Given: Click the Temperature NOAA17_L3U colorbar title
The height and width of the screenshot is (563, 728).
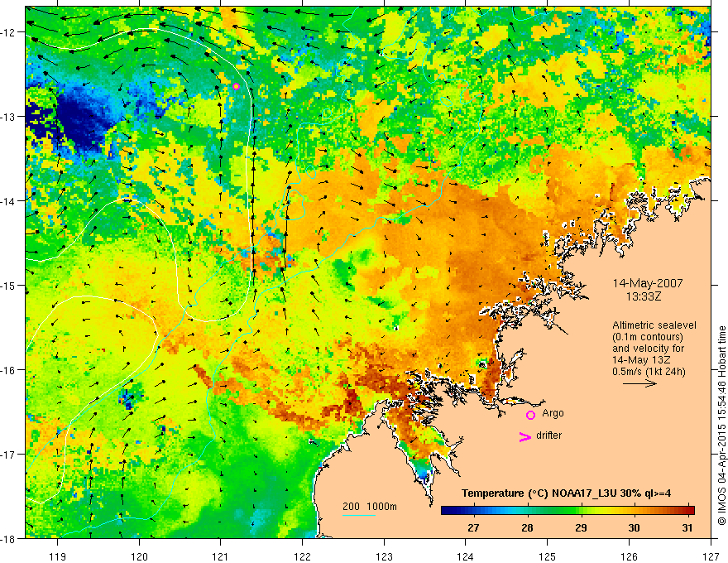Looking at the screenshot, I should click(x=566, y=493).
